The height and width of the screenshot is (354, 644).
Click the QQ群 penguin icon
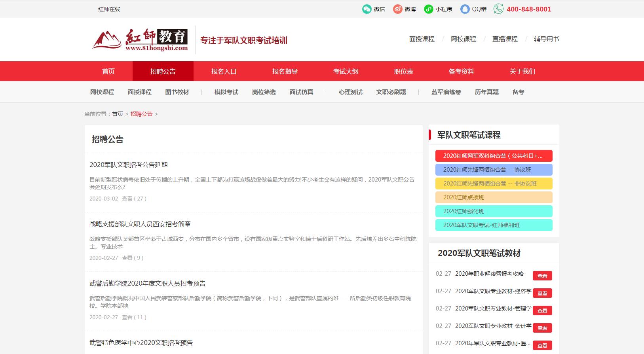click(x=465, y=9)
